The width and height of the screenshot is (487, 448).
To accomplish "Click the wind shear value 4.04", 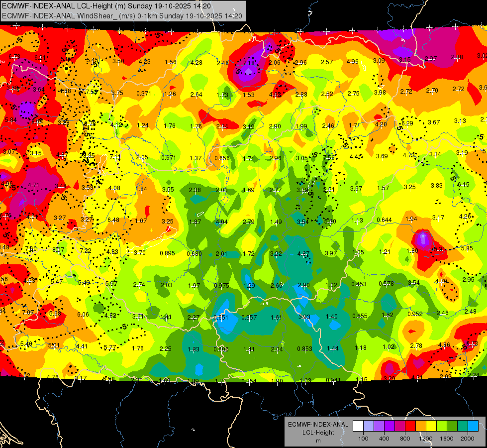I will 221,222.
